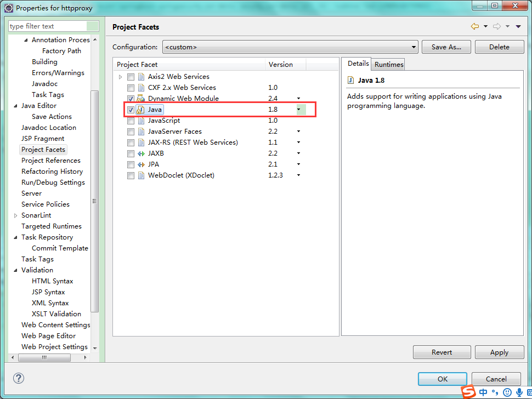The width and height of the screenshot is (532, 399).
Task: Click the CXF 2.x Web Services icon
Action: coord(141,88)
